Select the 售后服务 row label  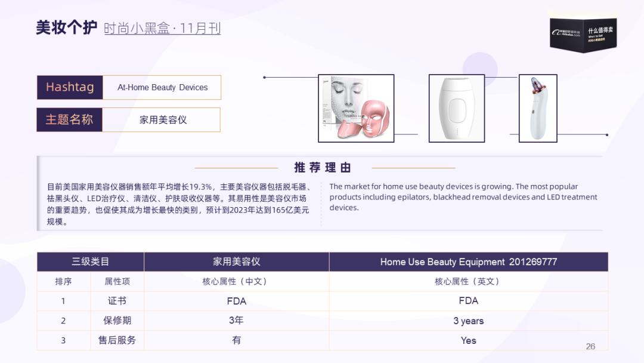click(x=117, y=340)
